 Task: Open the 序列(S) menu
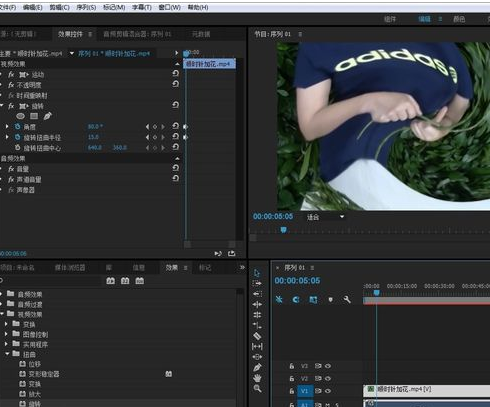point(86,7)
